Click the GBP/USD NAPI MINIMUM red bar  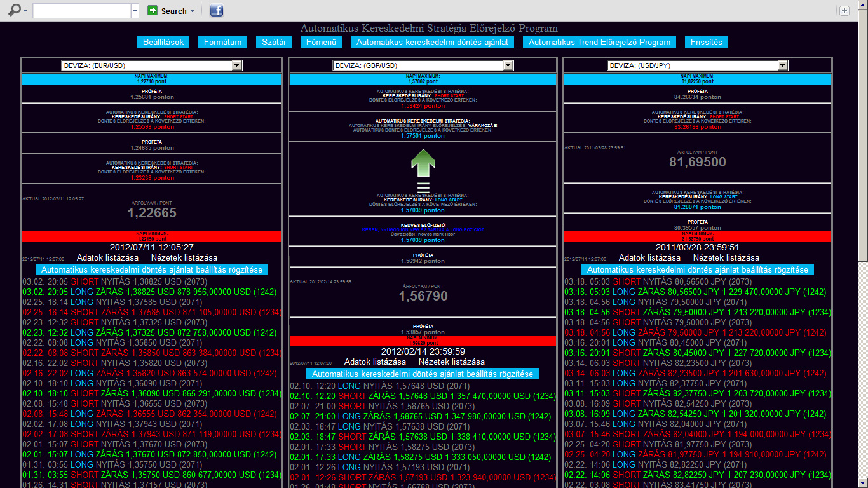[x=423, y=341]
